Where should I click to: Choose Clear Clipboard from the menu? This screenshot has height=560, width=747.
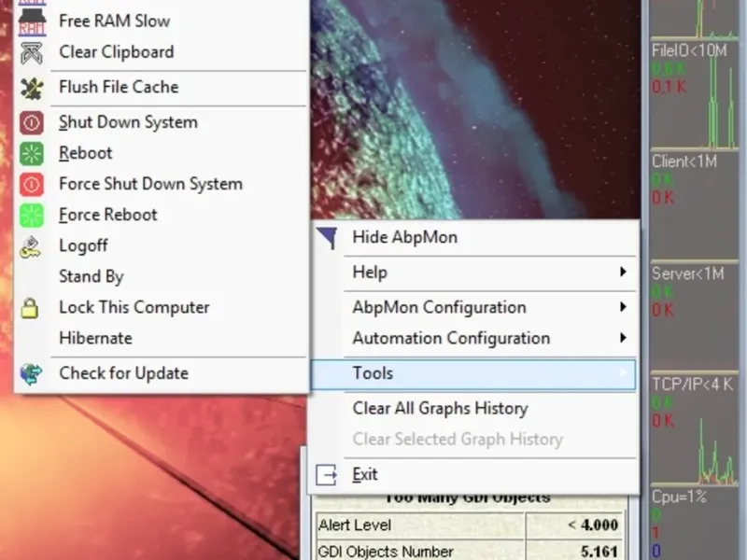point(162,52)
